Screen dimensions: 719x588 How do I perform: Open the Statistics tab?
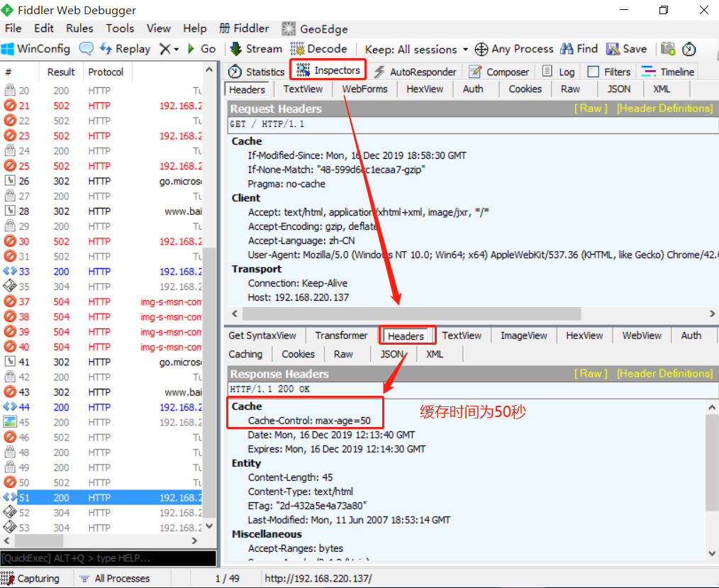(256, 72)
